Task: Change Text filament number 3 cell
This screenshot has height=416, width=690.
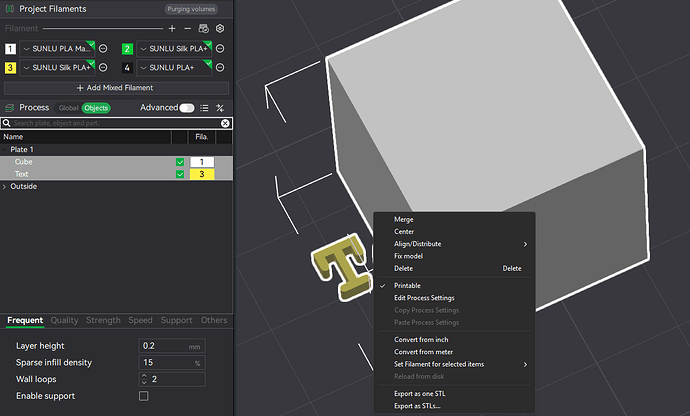Action: tap(202, 174)
